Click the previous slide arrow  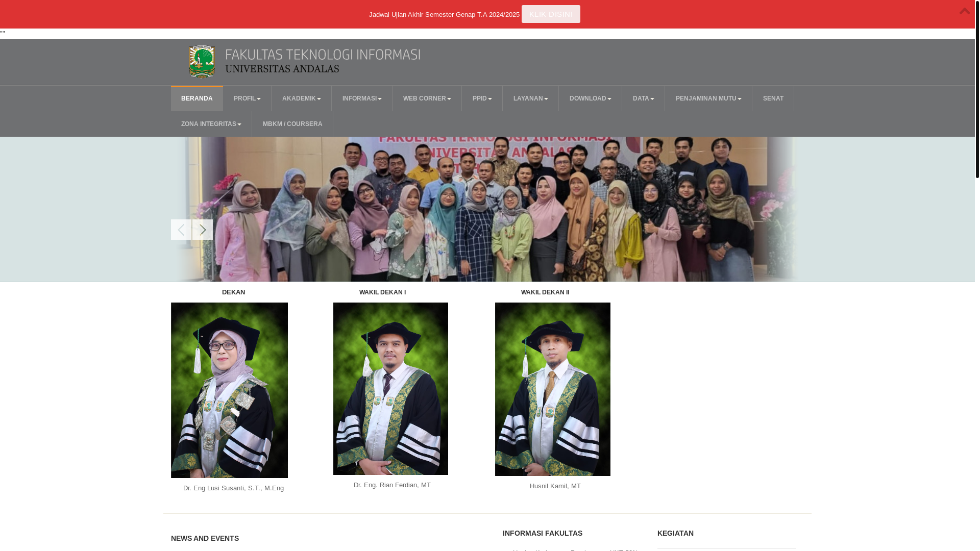[181, 230]
